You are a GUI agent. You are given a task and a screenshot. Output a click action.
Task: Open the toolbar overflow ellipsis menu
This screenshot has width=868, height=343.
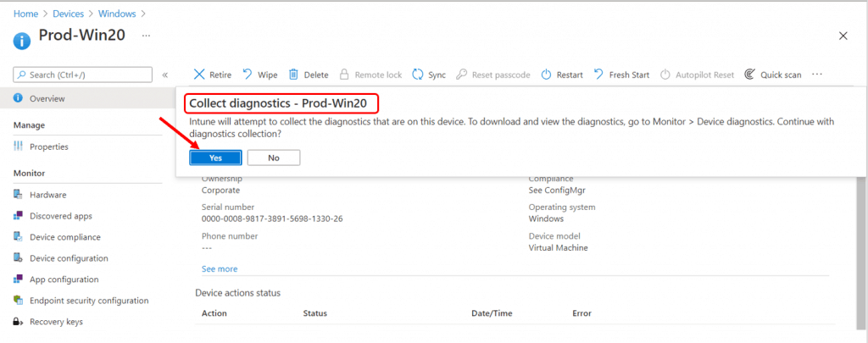click(817, 75)
